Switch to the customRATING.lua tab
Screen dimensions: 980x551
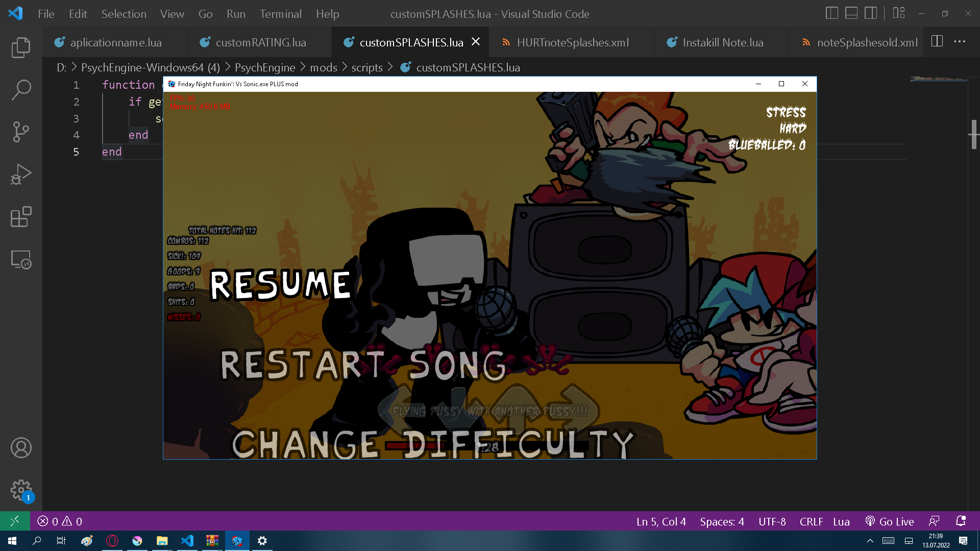[x=260, y=42]
